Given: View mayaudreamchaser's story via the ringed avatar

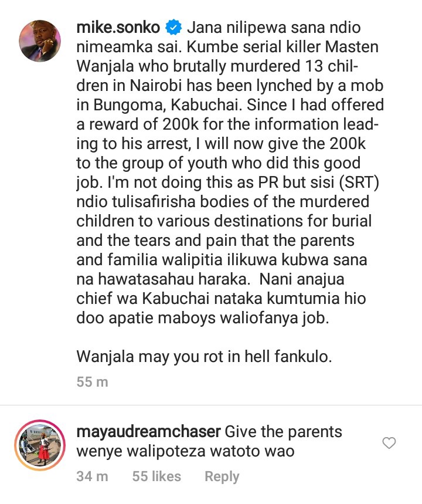Looking at the screenshot, I should [x=40, y=445].
